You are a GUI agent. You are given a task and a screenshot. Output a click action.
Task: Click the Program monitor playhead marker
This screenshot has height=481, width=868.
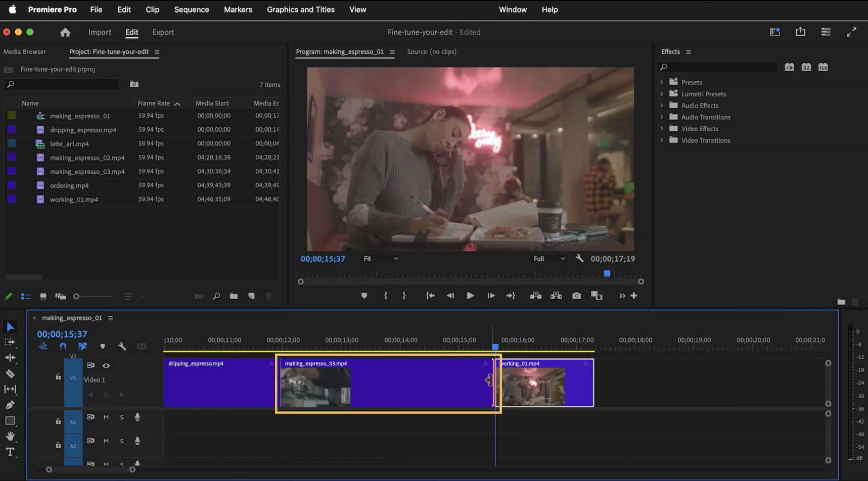(x=607, y=273)
